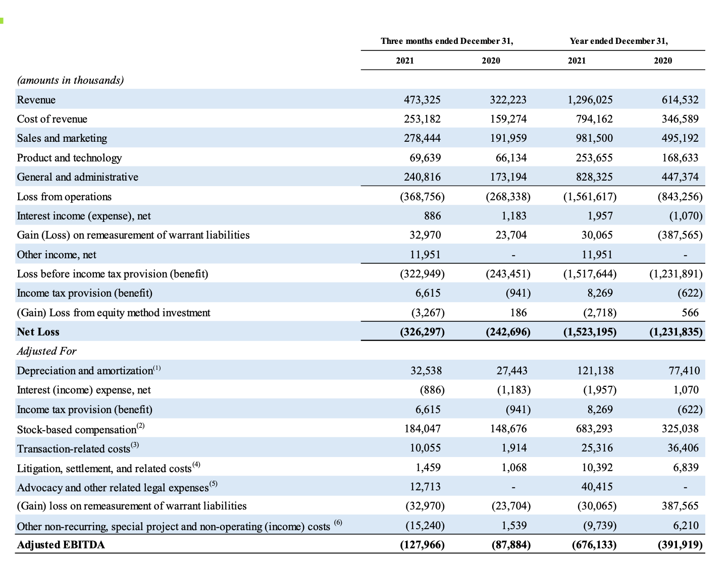The height and width of the screenshot is (569, 728).
Task: Click the "(amounts in thousands)" note
Action: coord(70,80)
